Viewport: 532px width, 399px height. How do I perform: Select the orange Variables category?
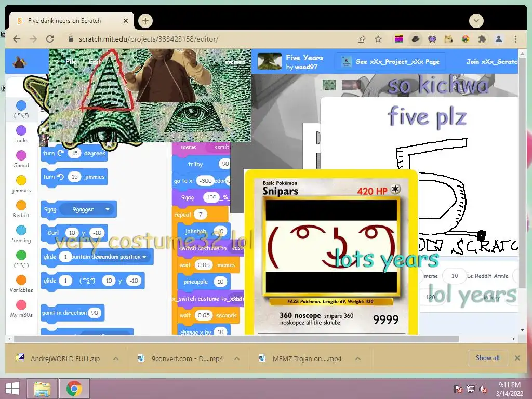21,284
